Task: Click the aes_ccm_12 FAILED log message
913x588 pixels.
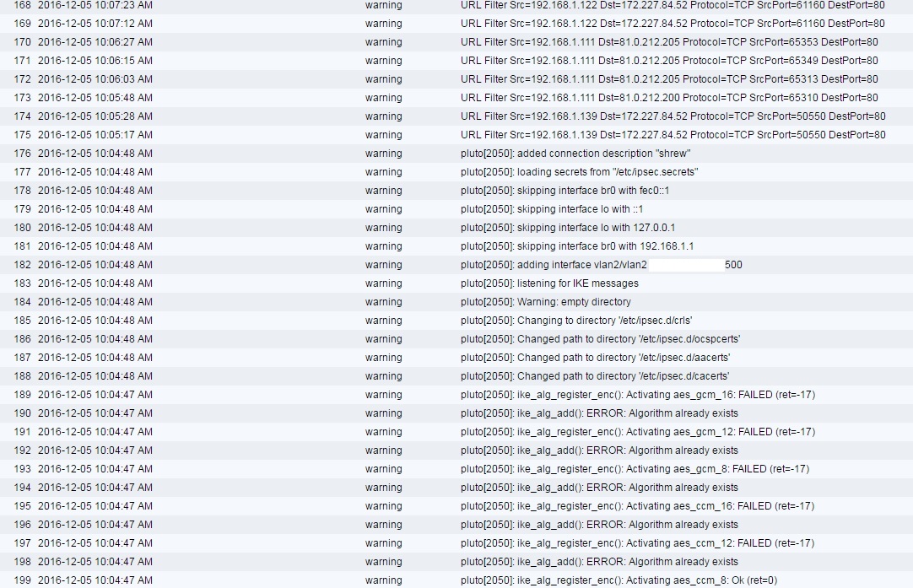Action: (x=637, y=543)
